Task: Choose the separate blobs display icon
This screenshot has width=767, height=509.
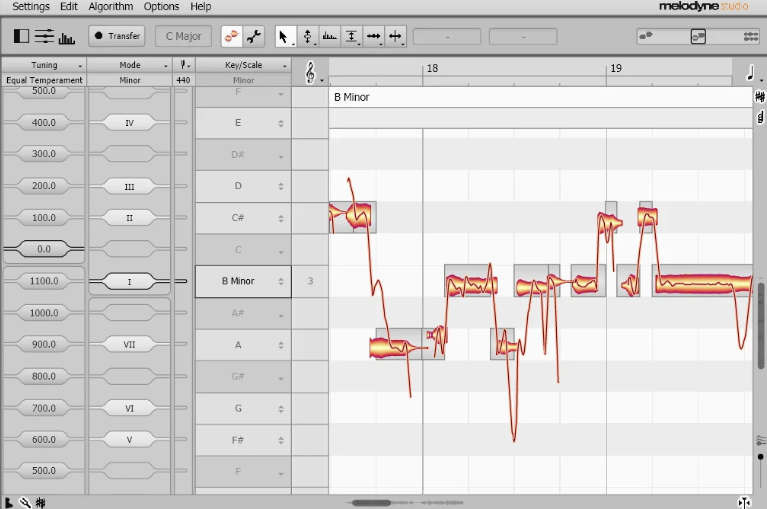Action: [x=646, y=36]
